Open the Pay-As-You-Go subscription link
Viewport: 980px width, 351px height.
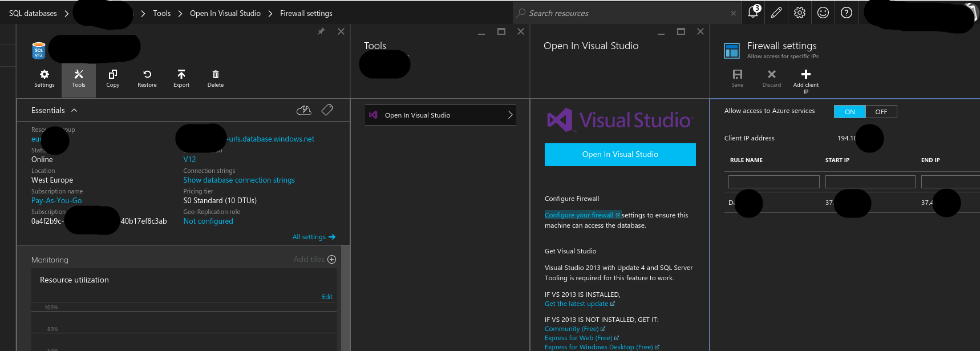pos(56,200)
